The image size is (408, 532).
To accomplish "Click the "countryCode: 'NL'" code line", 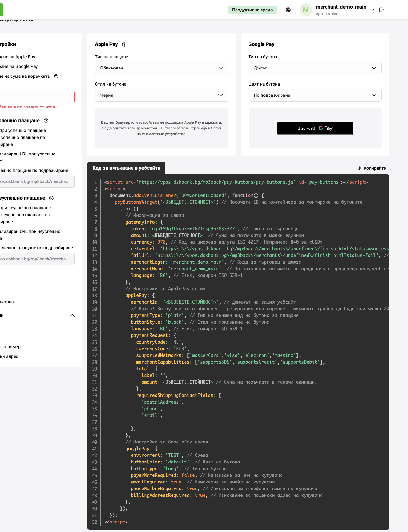I will coord(160,342).
